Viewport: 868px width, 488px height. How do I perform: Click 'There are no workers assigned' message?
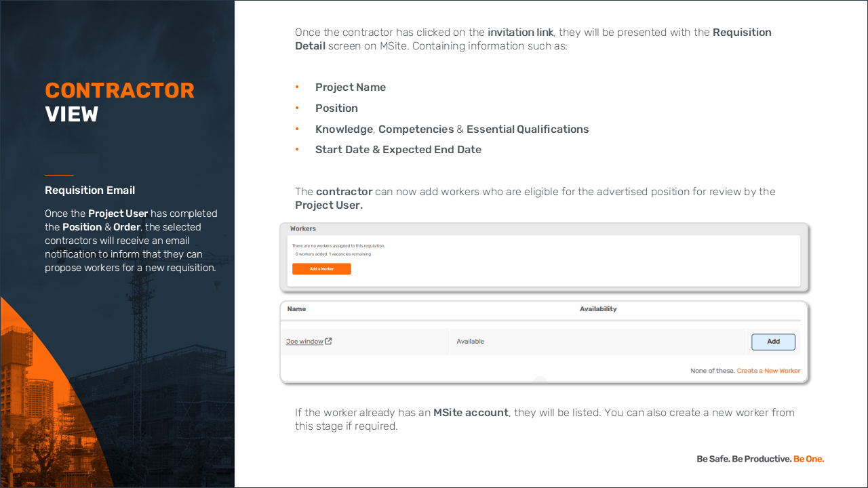coord(338,245)
